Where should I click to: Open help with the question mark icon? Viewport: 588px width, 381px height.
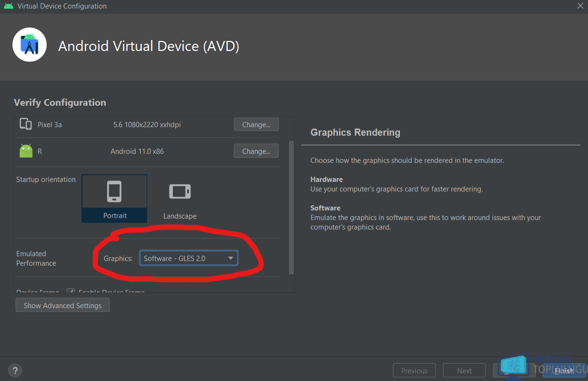15,370
